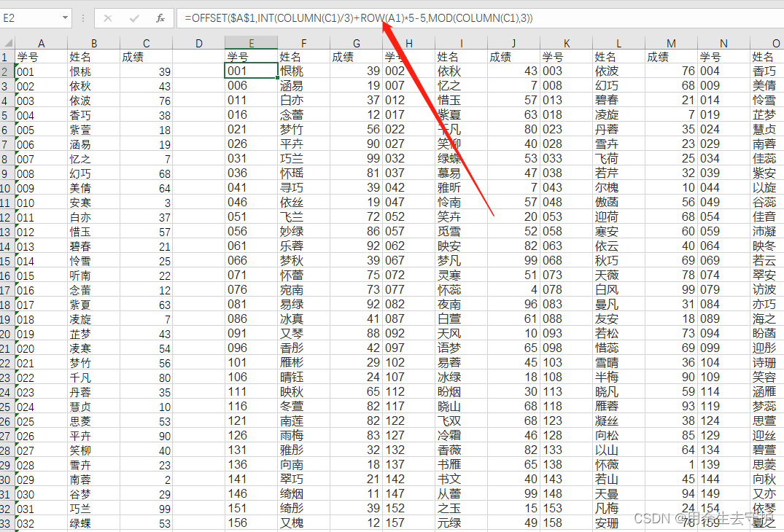Expand the Name Box dropdown arrow

pyautogui.click(x=65, y=18)
